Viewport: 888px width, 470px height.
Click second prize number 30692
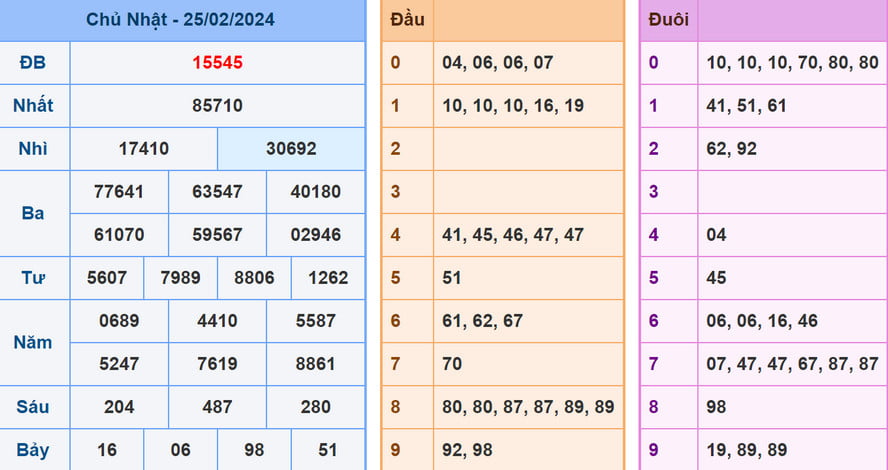[x=291, y=149]
